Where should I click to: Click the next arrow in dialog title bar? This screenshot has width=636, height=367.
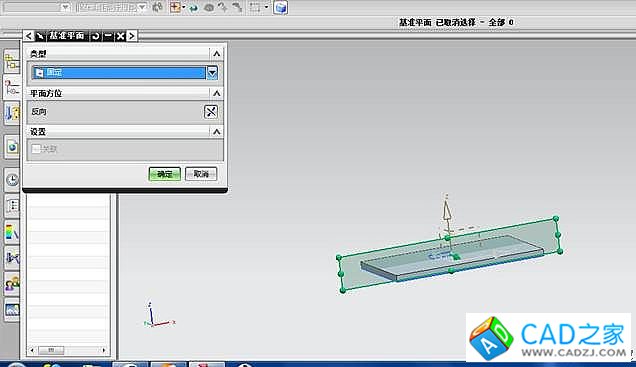(131, 36)
